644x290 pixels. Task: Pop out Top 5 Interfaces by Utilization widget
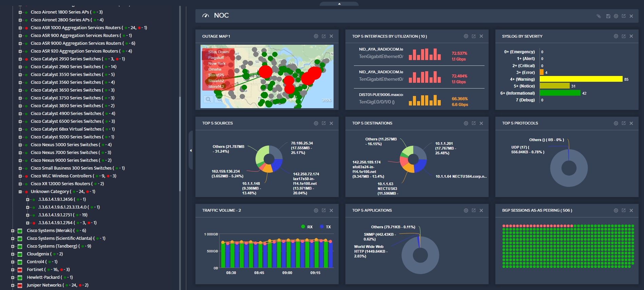pyautogui.click(x=474, y=36)
